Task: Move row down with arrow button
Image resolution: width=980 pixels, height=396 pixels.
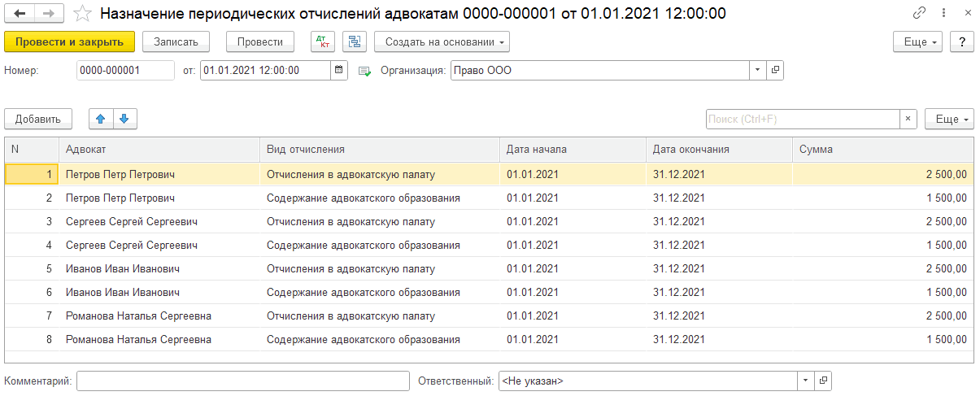Action: (124, 119)
